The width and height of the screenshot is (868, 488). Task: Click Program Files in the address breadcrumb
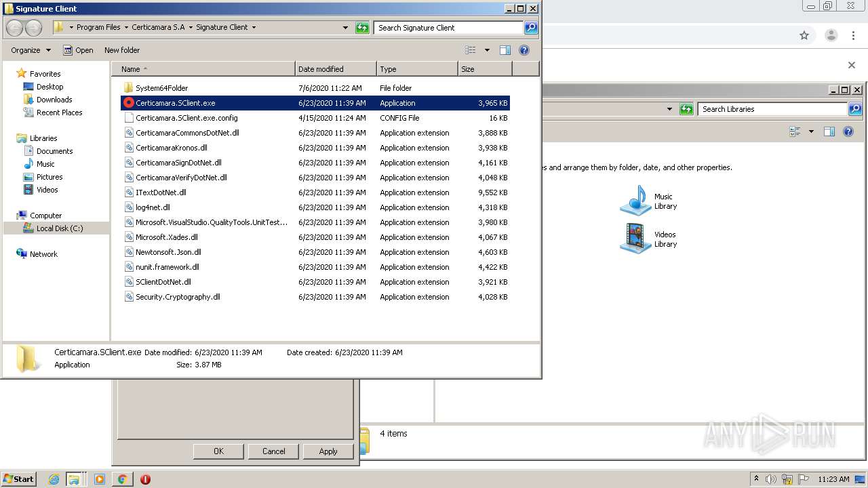pyautogui.click(x=98, y=28)
